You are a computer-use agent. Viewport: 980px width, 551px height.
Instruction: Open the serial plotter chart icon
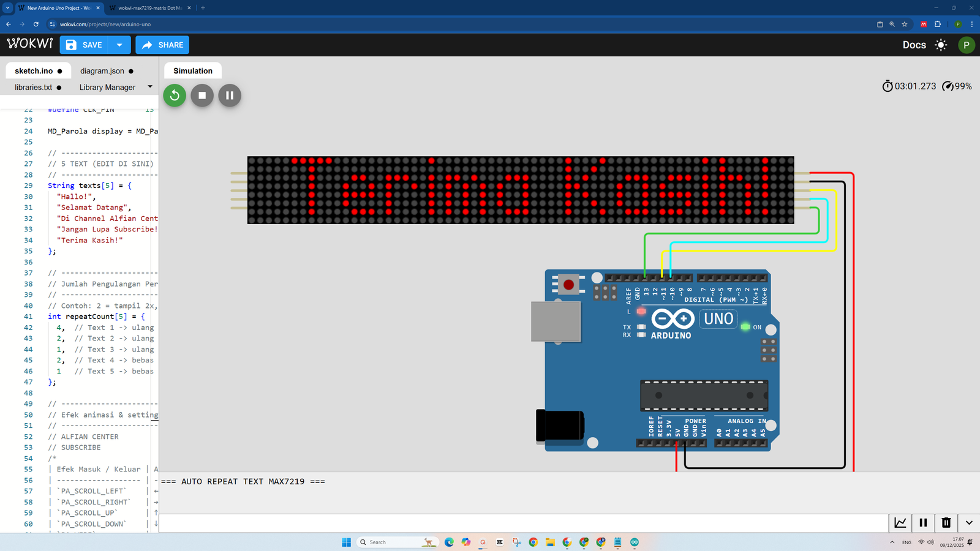click(900, 523)
